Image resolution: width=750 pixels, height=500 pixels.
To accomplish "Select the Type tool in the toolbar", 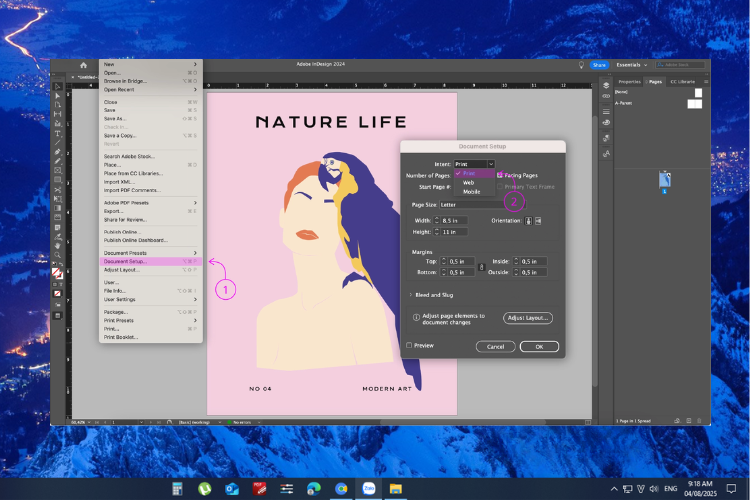I will click(57, 133).
